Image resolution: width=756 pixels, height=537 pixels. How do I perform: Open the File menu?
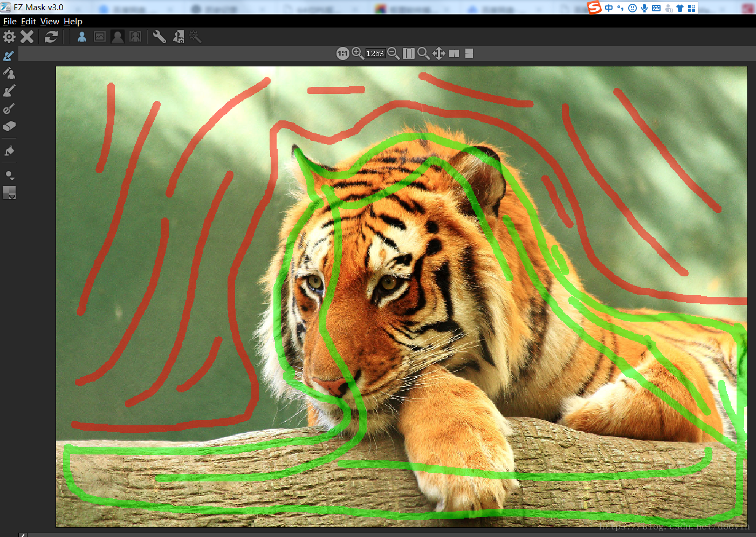pos(10,21)
